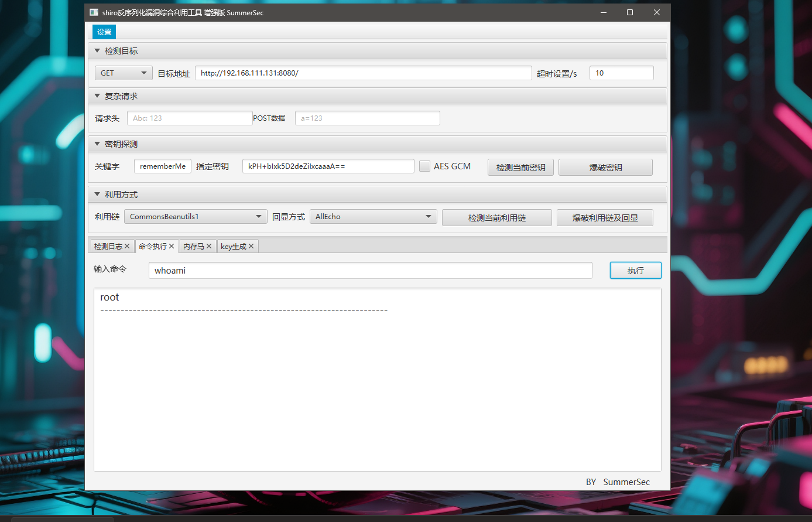Viewport: 812px width, 522px height.
Task: Collapse the 利用方式 section triangle
Action: [97, 195]
